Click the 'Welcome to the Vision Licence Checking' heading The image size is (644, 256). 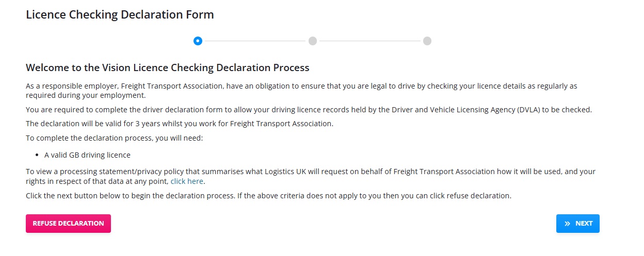[168, 67]
